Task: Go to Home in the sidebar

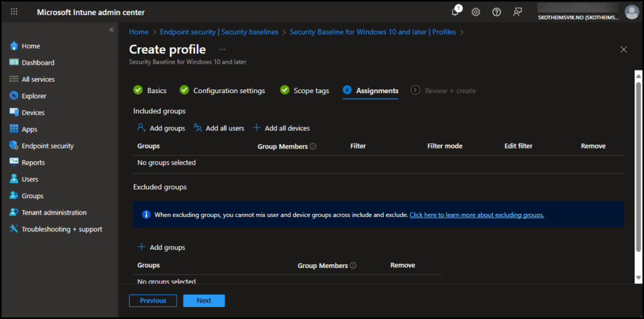Action: (x=31, y=46)
